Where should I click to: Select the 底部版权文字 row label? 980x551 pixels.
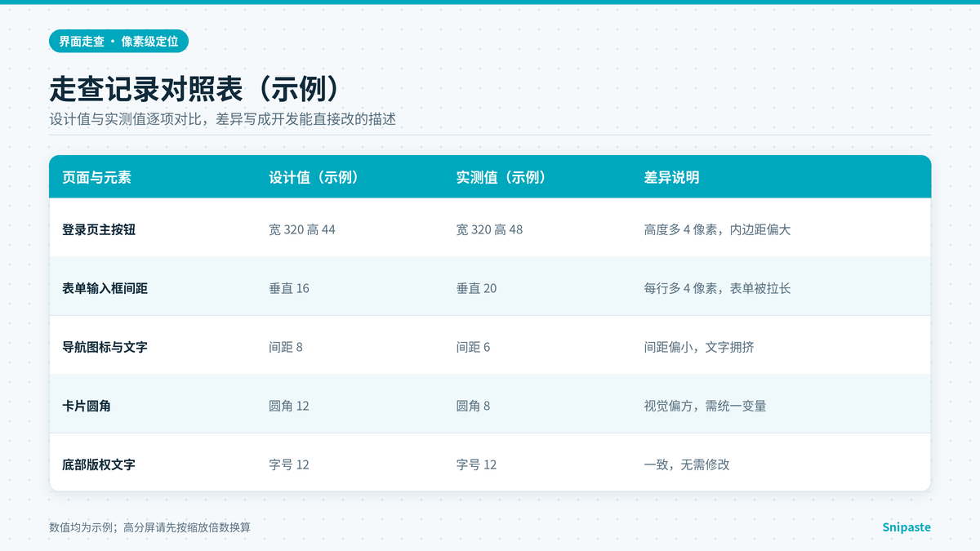point(99,464)
